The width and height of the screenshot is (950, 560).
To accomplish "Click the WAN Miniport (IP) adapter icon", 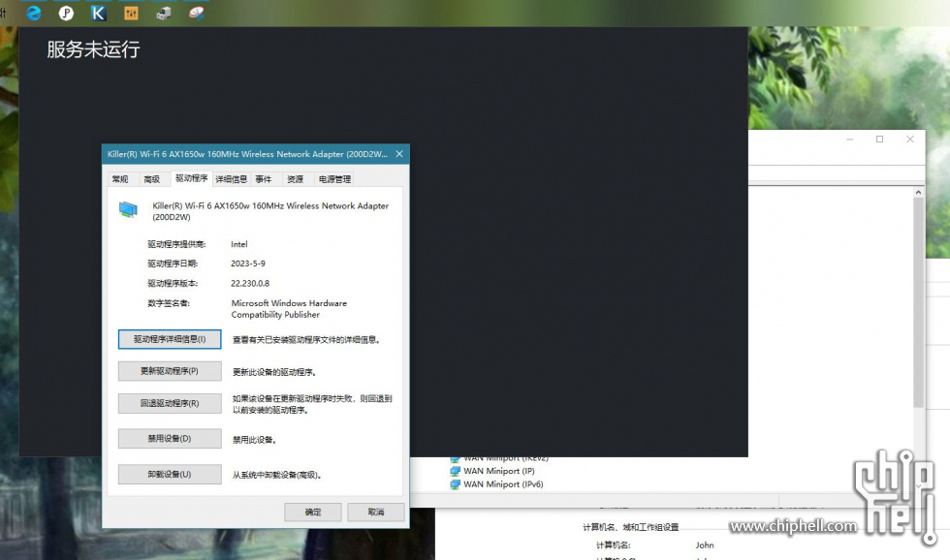I will pos(455,471).
